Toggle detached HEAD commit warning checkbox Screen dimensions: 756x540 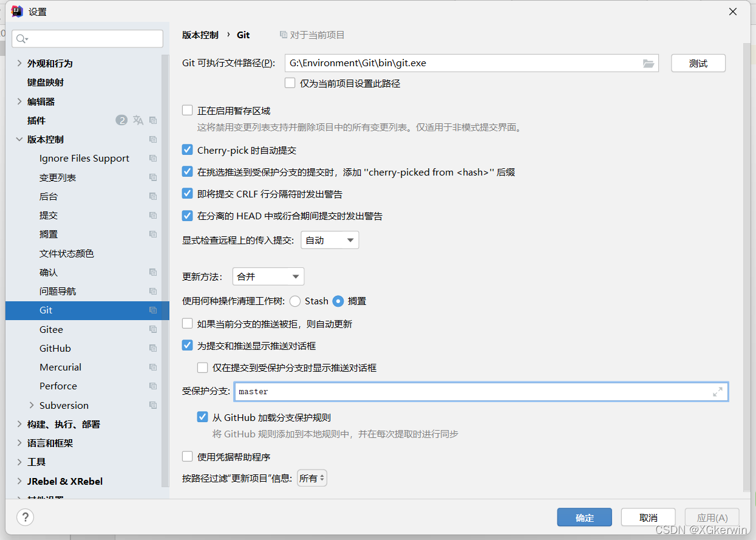188,216
